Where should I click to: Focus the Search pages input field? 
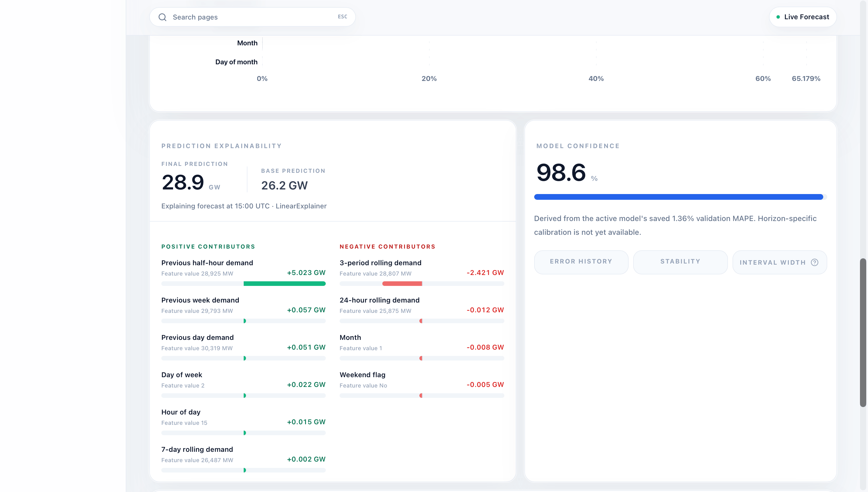point(252,17)
